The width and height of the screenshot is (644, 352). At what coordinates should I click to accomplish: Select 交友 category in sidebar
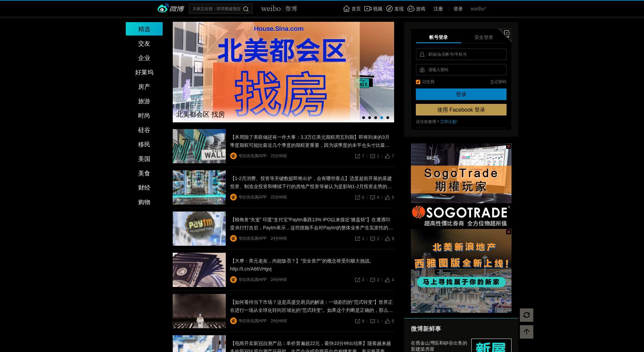[144, 44]
